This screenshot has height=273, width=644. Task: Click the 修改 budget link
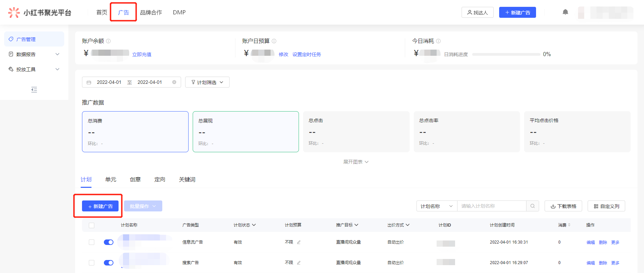284,54
